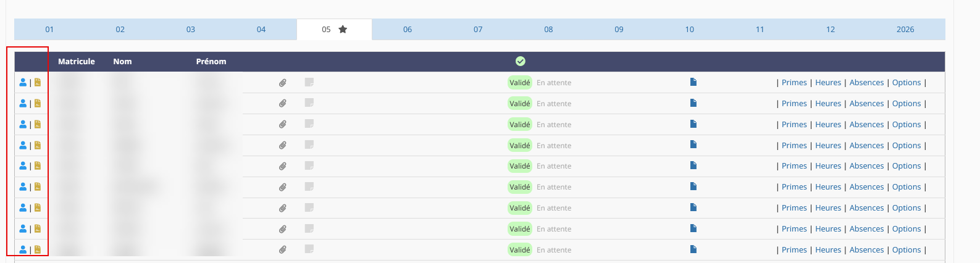Click the blue user icon in the first row
The image size is (980, 263).
(23, 82)
